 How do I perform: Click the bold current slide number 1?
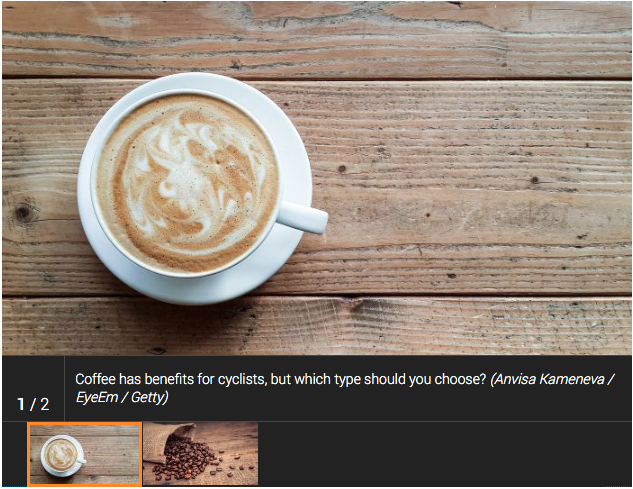[21, 404]
